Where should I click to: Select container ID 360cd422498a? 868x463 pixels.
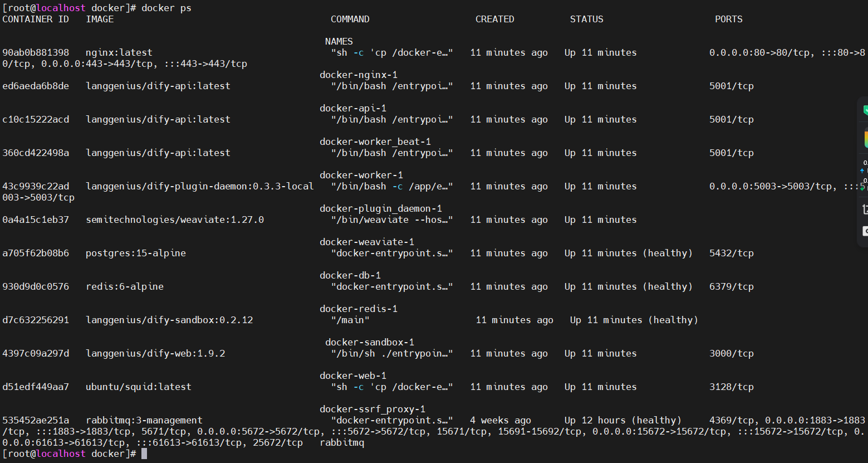tap(36, 153)
